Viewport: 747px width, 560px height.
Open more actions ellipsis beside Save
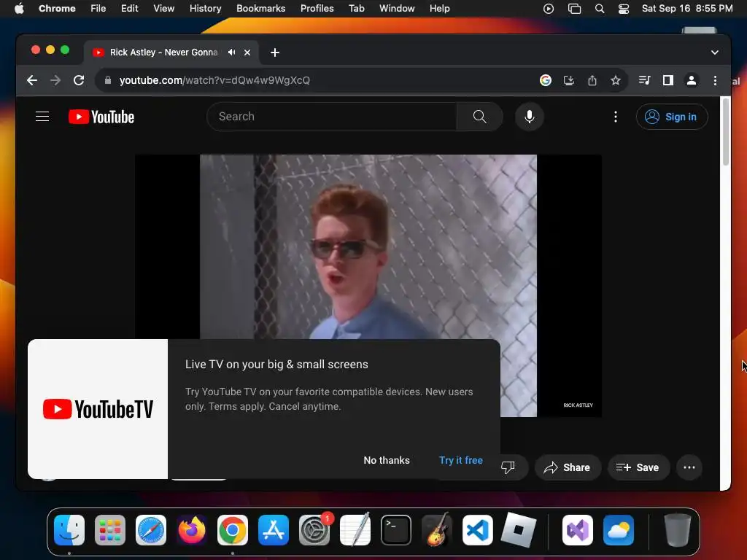(689, 467)
